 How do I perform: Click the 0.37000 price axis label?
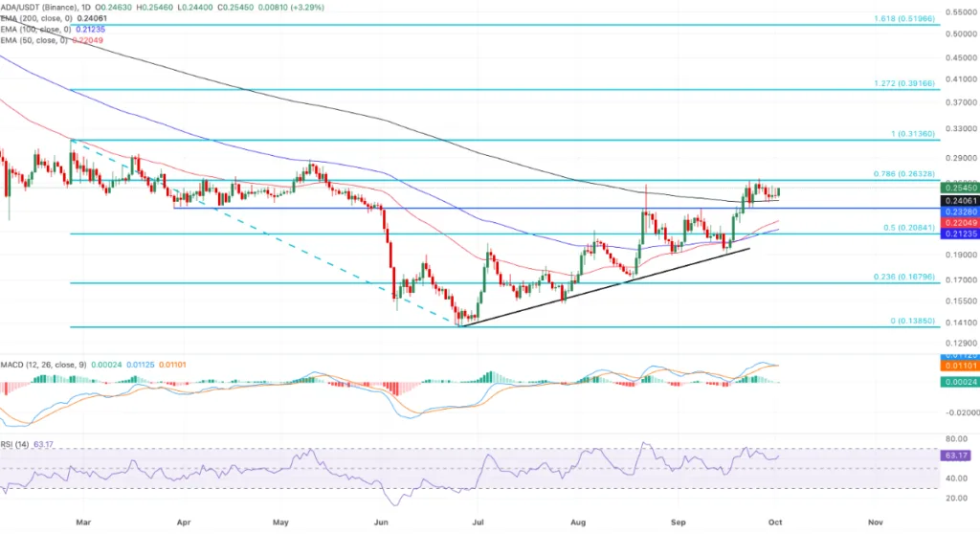coord(962,102)
